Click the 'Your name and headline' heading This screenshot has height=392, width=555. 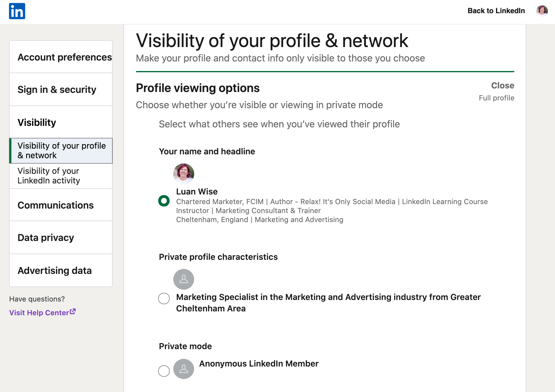click(207, 151)
